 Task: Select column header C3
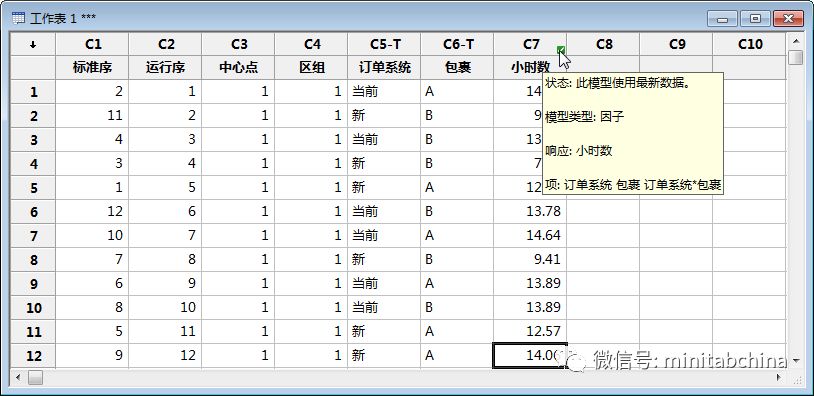pos(239,45)
